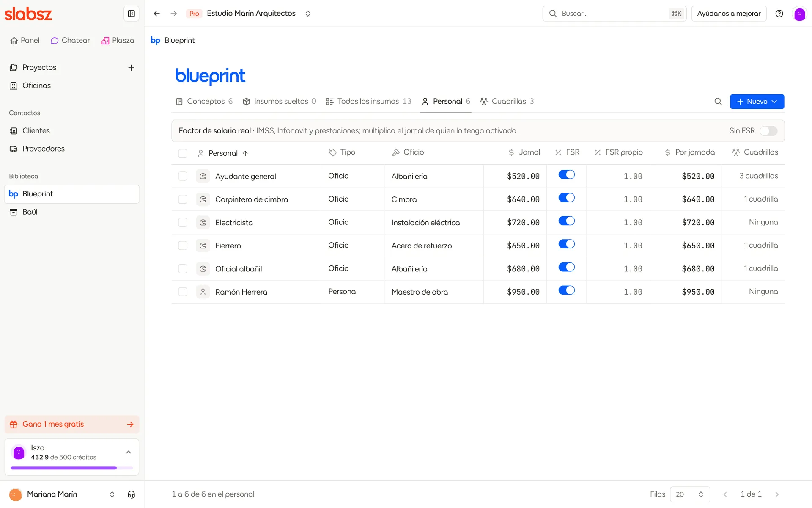Switch to the Conceptos tab
This screenshot has height=508, width=812.
(x=204, y=102)
